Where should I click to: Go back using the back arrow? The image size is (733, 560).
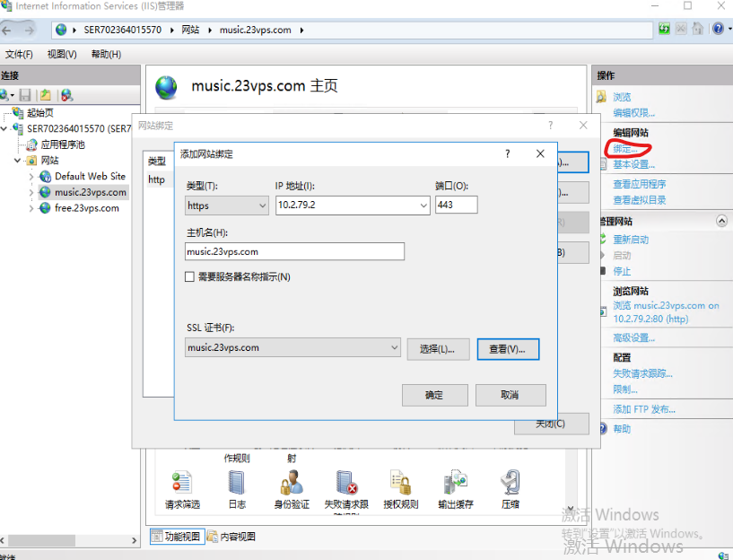coord(6,31)
